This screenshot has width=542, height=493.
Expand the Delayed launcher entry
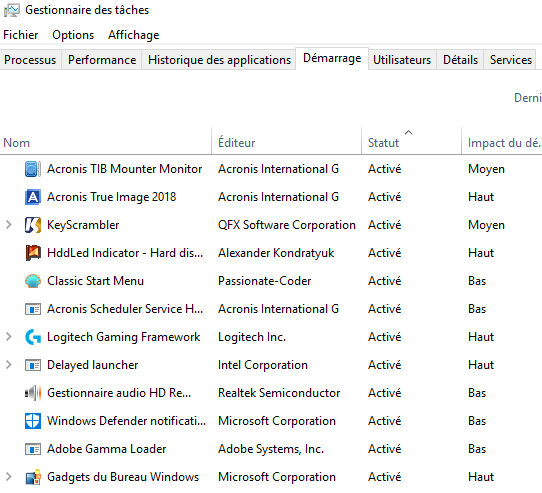click(x=9, y=365)
